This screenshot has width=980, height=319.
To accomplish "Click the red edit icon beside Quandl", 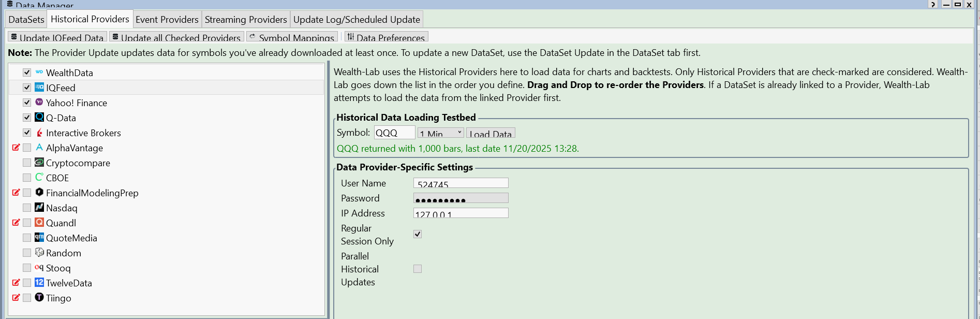I will 16,223.
